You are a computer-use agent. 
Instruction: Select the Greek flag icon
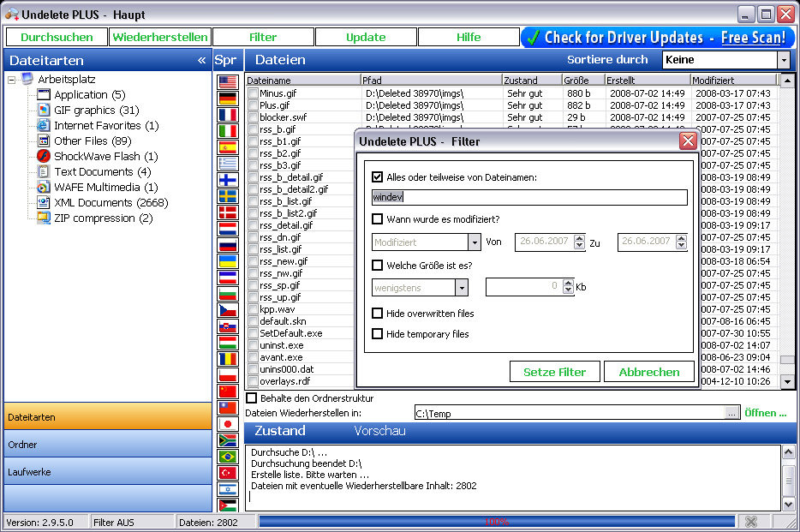coord(228,164)
